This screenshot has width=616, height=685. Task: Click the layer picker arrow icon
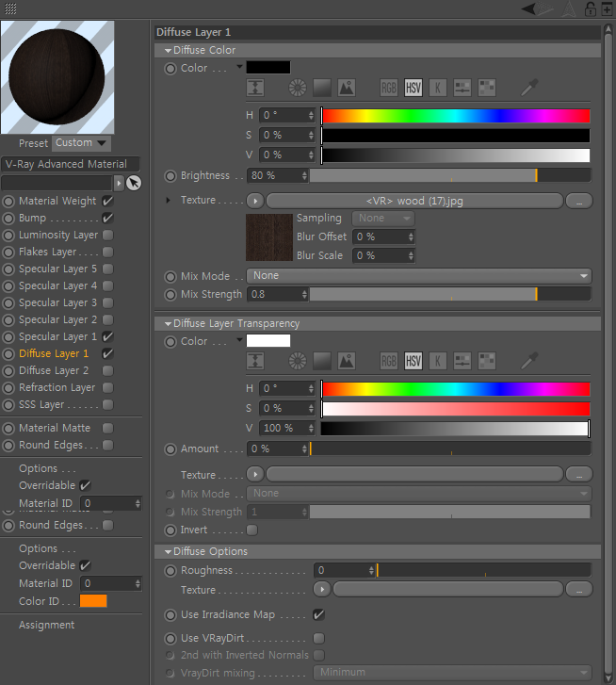(x=134, y=183)
